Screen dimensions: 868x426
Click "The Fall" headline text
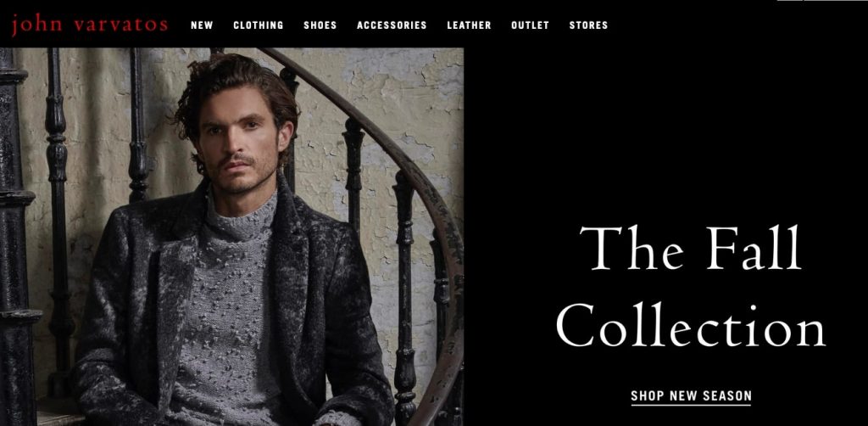[x=690, y=248]
